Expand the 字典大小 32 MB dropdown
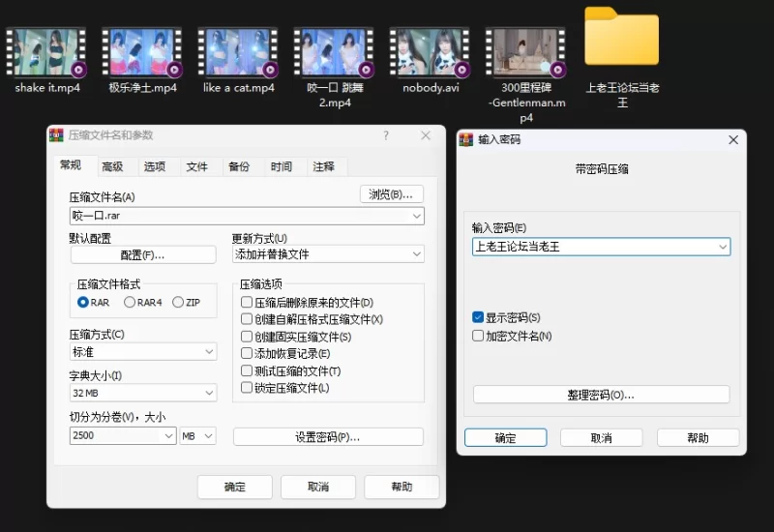The height and width of the screenshot is (532, 774). 142,393
